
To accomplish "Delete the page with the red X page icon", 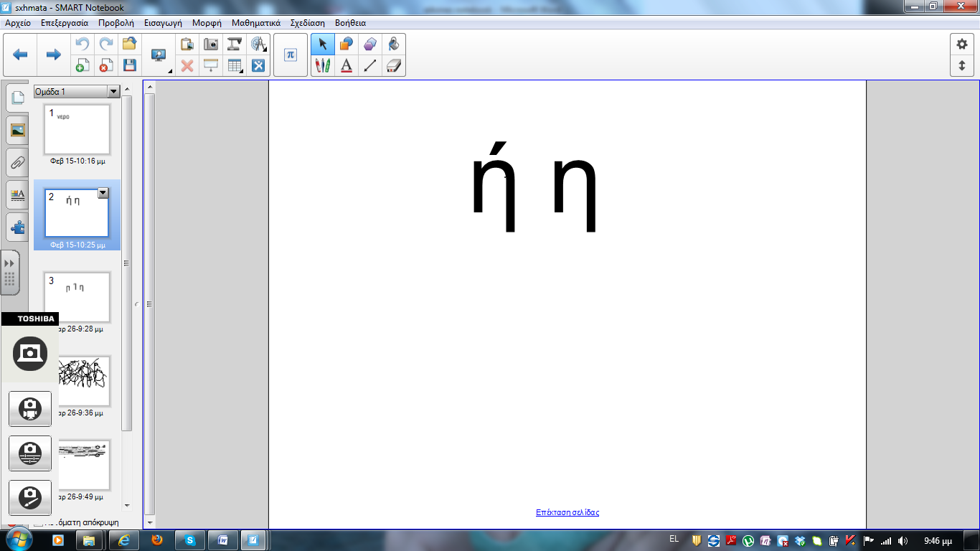I will coord(106,65).
